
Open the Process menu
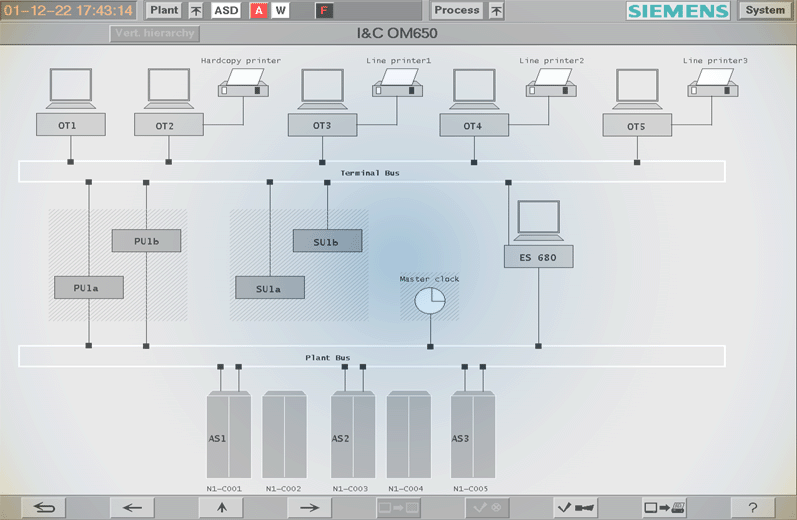[457, 11]
